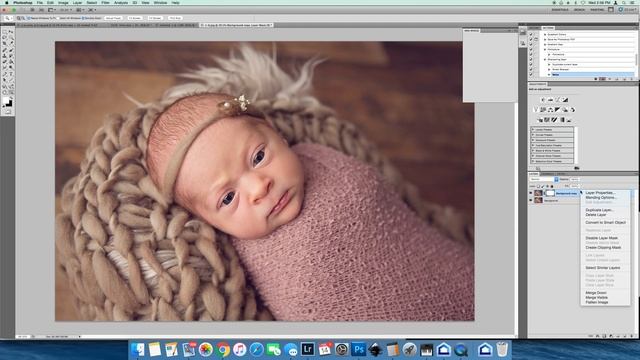
Task: Add a Levels adjustment from the Adjustments panel
Action: point(551,100)
